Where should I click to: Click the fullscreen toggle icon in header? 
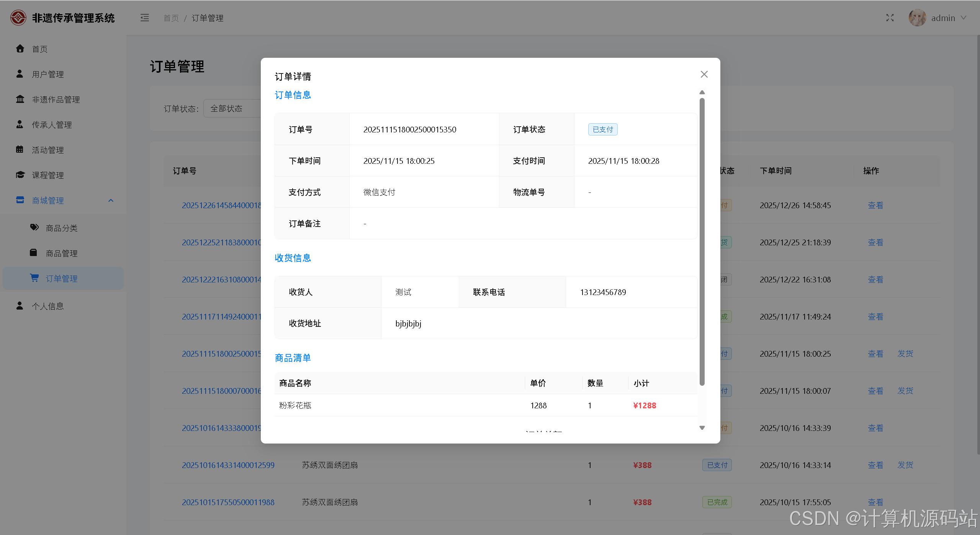(890, 18)
